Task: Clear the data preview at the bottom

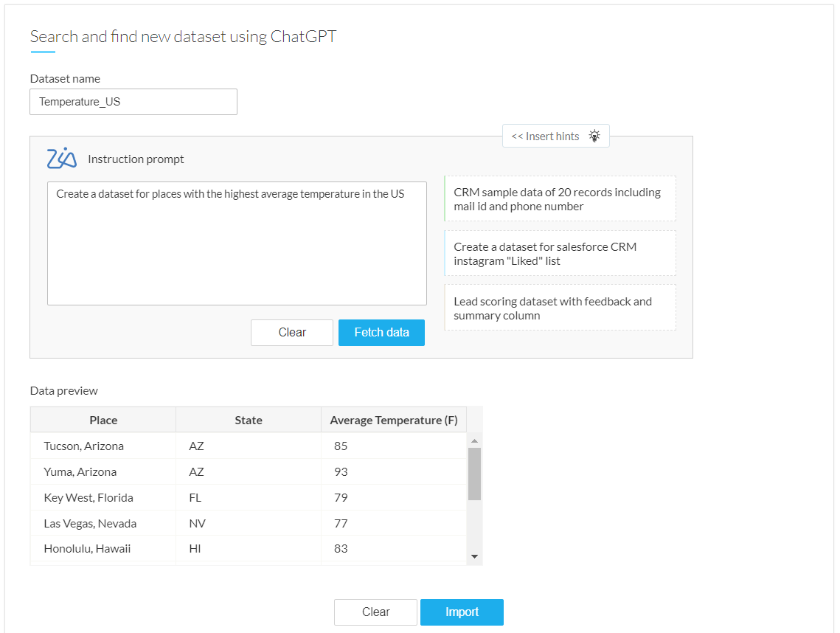Action: 375,612
